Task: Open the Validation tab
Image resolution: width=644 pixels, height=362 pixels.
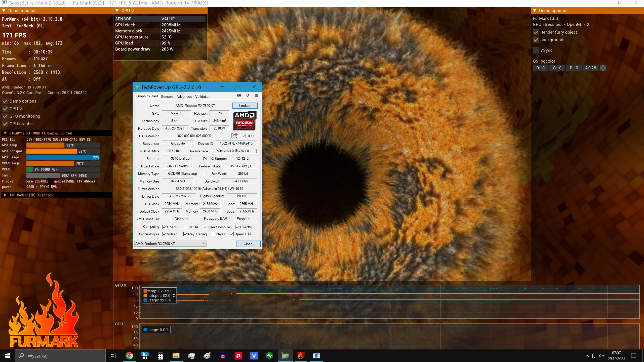Action: point(203,97)
